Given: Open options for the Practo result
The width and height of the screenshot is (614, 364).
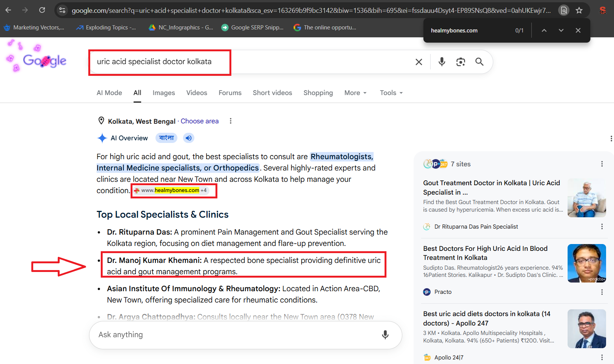Looking at the screenshot, I should pyautogui.click(x=602, y=292).
